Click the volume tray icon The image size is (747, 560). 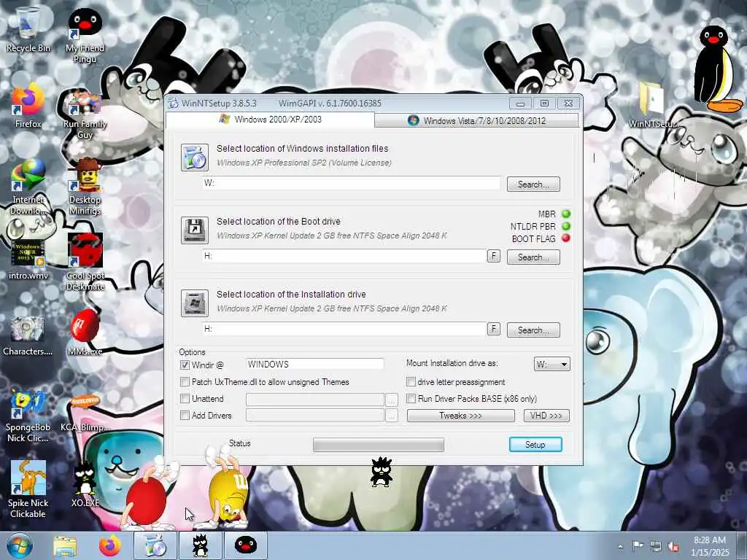click(x=673, y=546)
